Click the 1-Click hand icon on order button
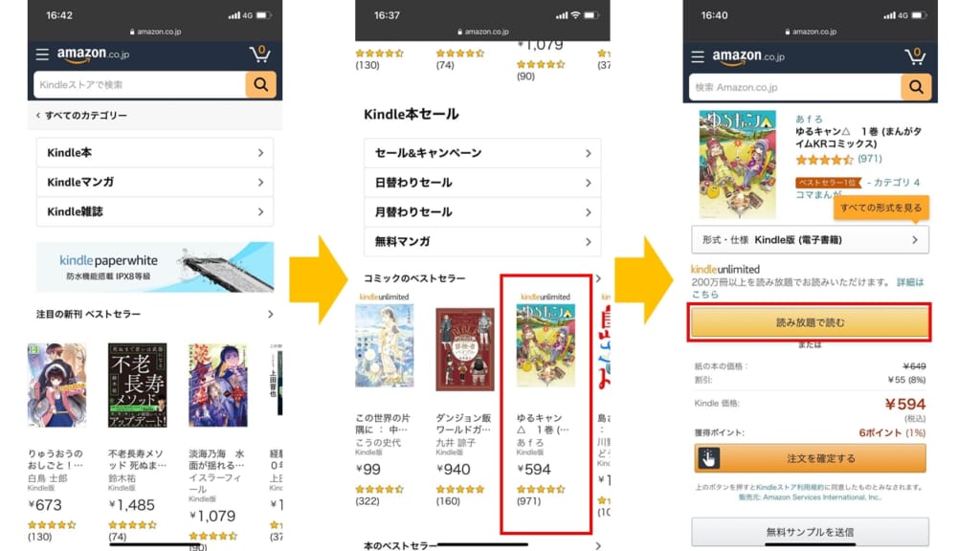 (708, 458)
